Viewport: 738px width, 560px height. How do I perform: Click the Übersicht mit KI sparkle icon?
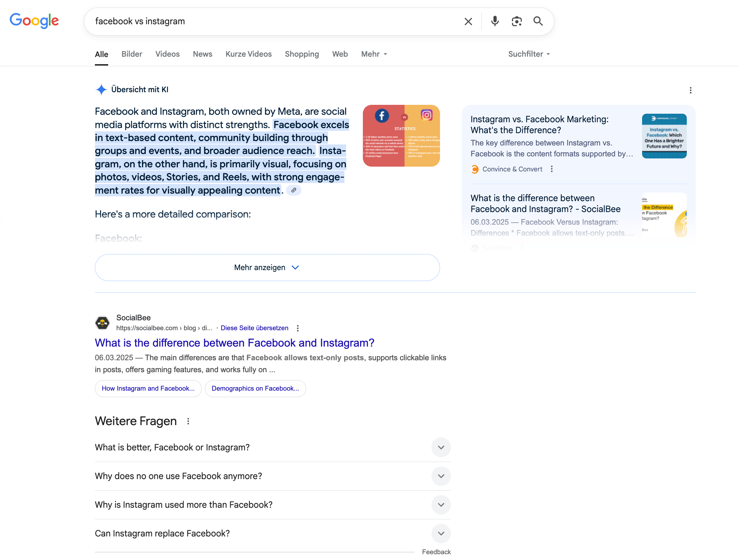click(101, 89)
